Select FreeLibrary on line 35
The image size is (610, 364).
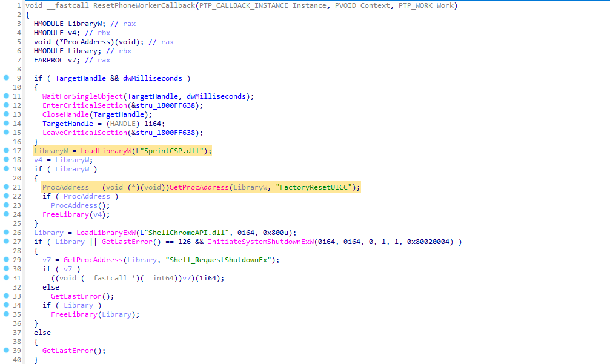(75, 314)
